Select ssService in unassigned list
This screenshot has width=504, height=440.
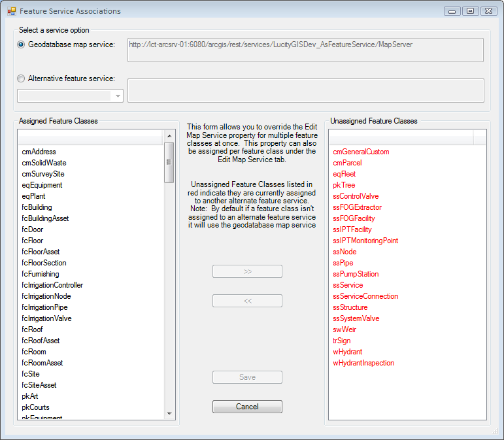pos(348,285)
